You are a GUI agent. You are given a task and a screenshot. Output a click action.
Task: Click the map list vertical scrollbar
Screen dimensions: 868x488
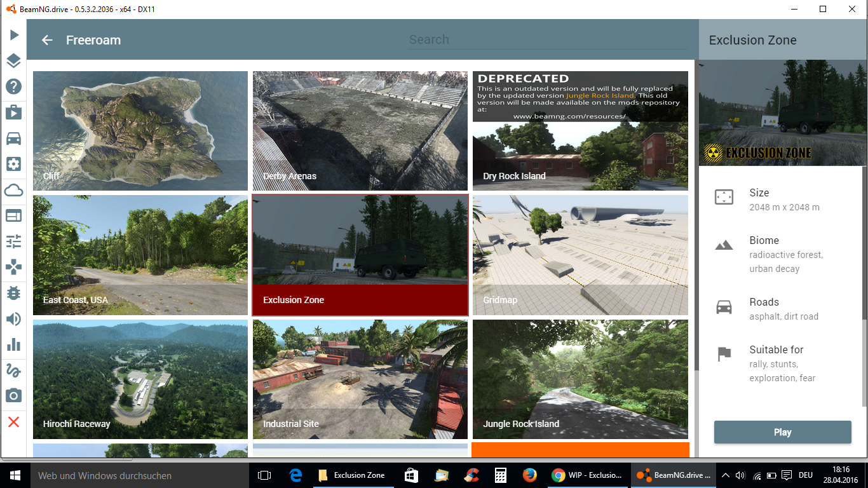click(x=696, y=216)
